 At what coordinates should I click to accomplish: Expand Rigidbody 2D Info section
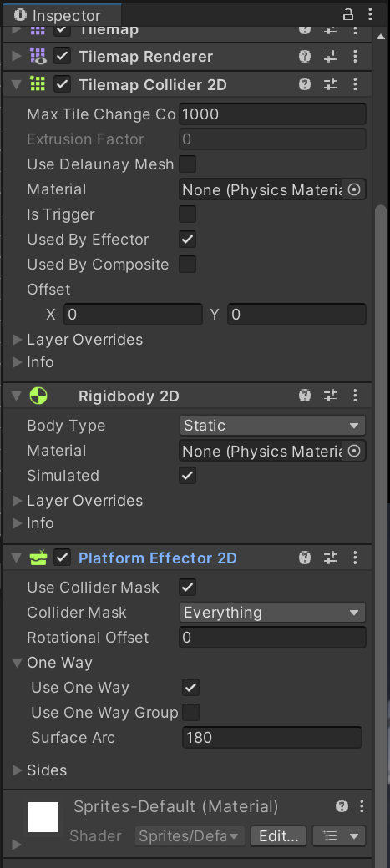18,523
